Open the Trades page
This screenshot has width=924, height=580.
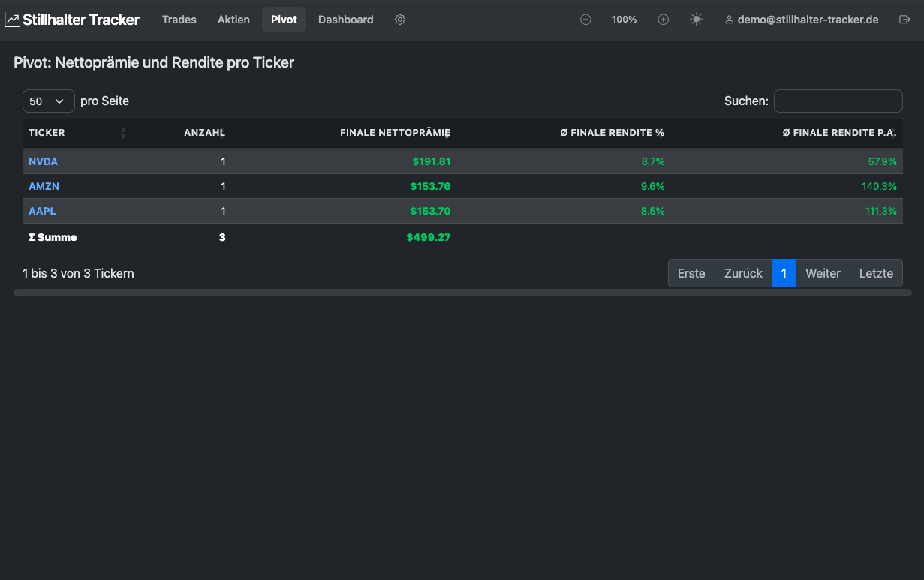(x=179, y=20)
